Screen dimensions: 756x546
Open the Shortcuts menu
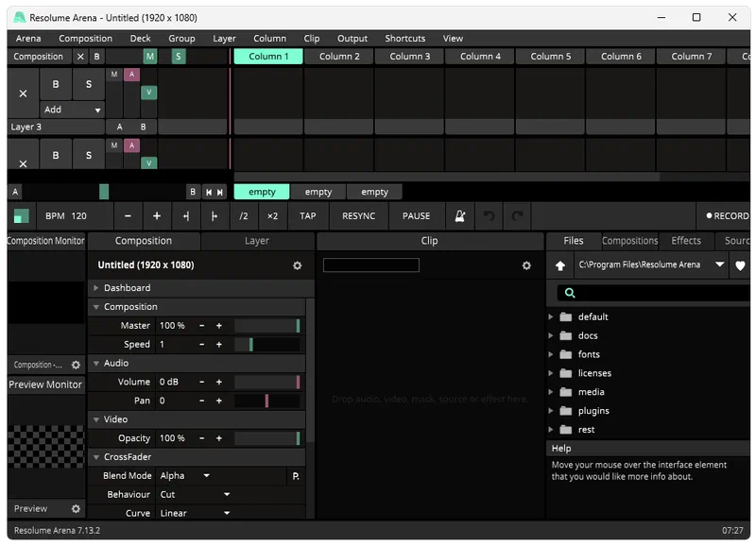pyautogui.click(x=405, y=38)
